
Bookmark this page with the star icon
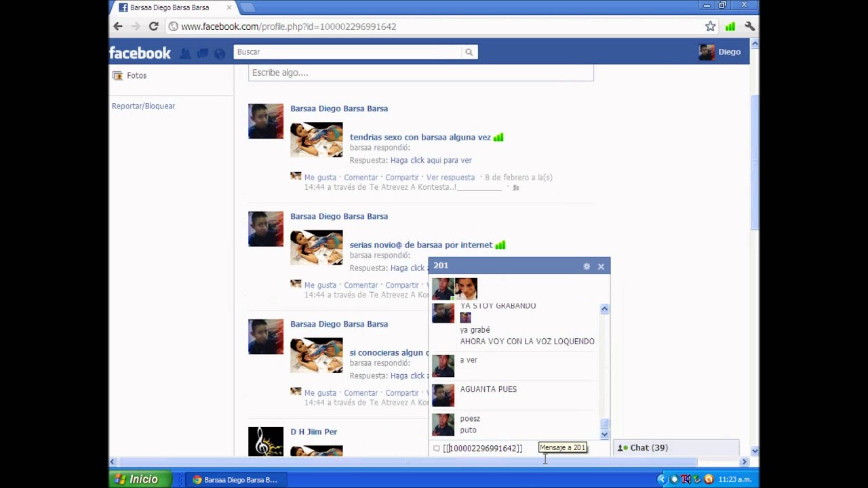(x=710, y=26)
